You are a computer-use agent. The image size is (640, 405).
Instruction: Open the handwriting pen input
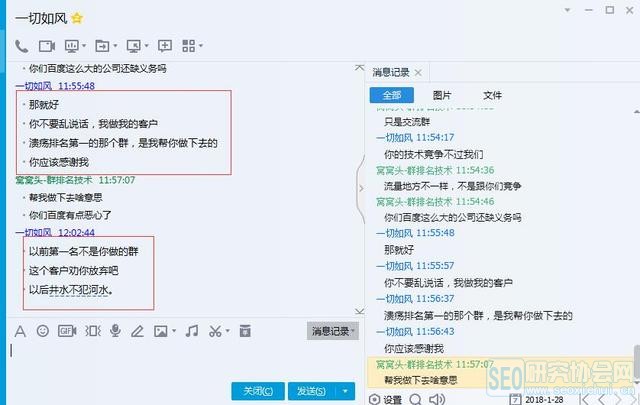pos(138,331)
